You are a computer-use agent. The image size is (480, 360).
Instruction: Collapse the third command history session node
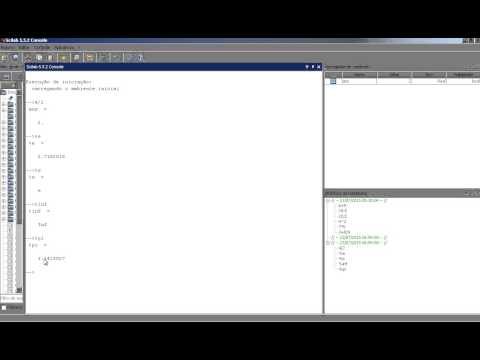pyautogui.click(x=328, y=243)
